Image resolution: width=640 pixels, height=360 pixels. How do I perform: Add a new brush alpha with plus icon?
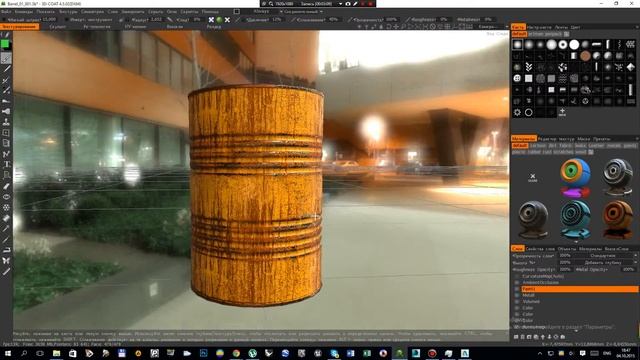pyautogui.click(x=562, y=112)
